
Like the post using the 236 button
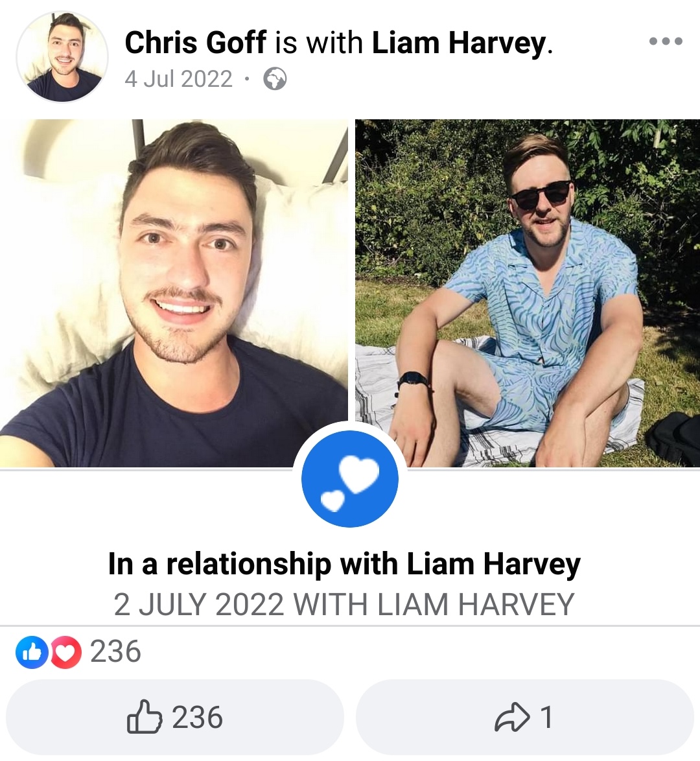175,717
